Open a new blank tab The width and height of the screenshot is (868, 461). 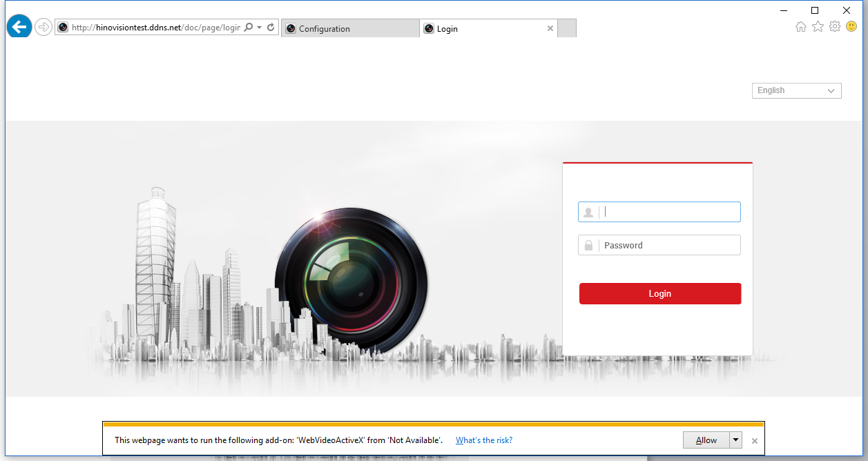[x=566, y=29]
